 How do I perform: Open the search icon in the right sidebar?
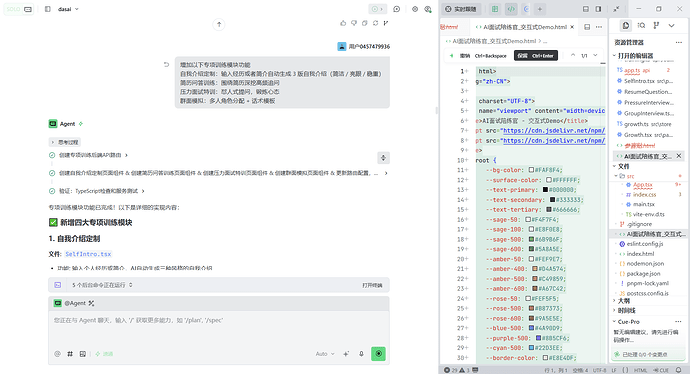(642, 26)
